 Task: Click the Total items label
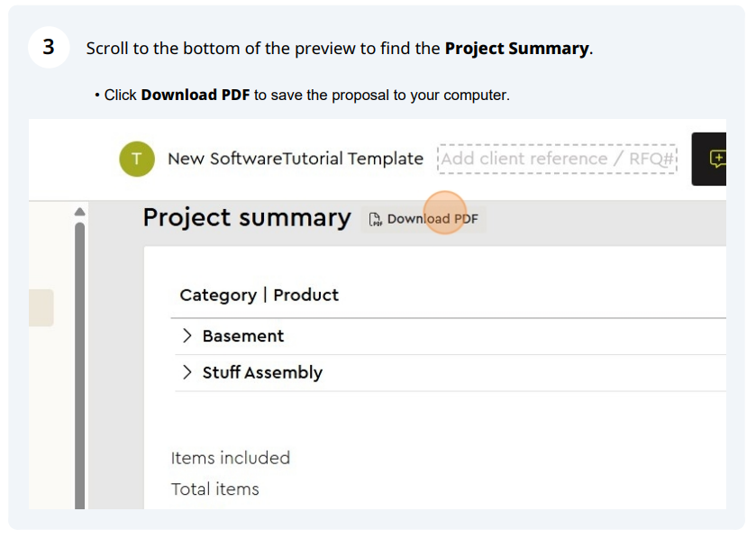[215, 489]
